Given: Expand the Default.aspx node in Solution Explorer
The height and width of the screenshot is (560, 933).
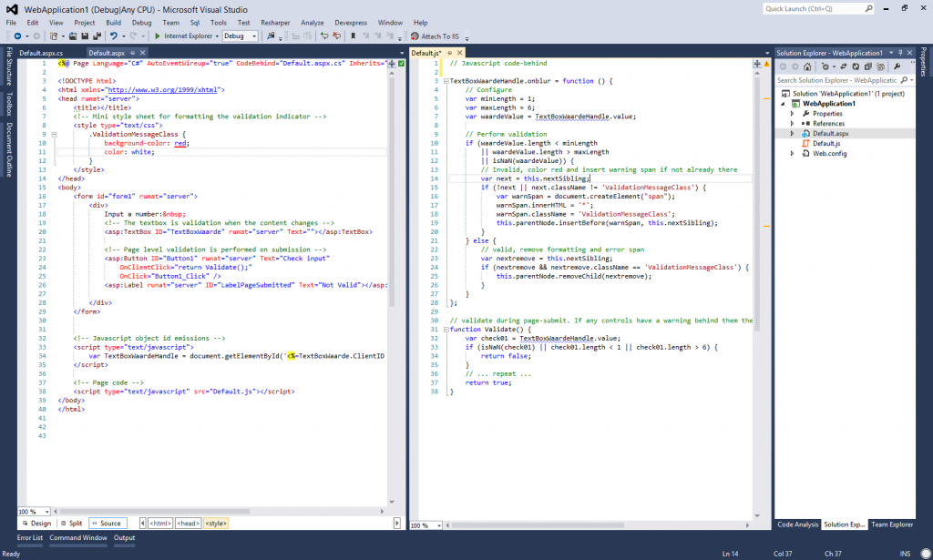Looking at the screenshot, I should (x=792, y=134).
